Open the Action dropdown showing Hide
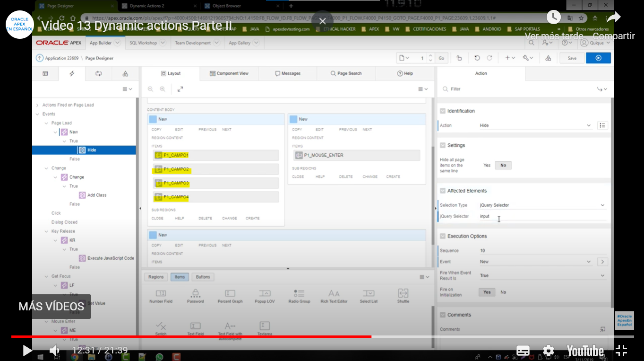This screenshot has width=644, height=361. [535, 125]
